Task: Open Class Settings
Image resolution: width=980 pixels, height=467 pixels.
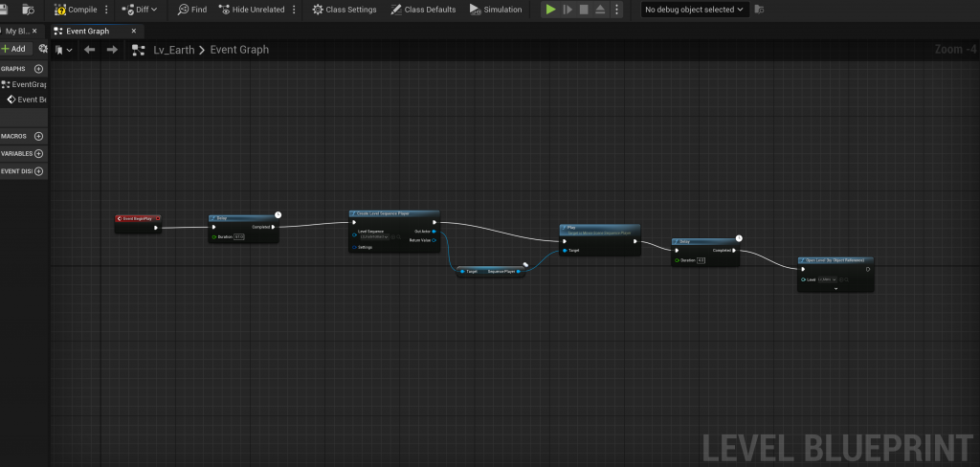Action: [345, 10]
